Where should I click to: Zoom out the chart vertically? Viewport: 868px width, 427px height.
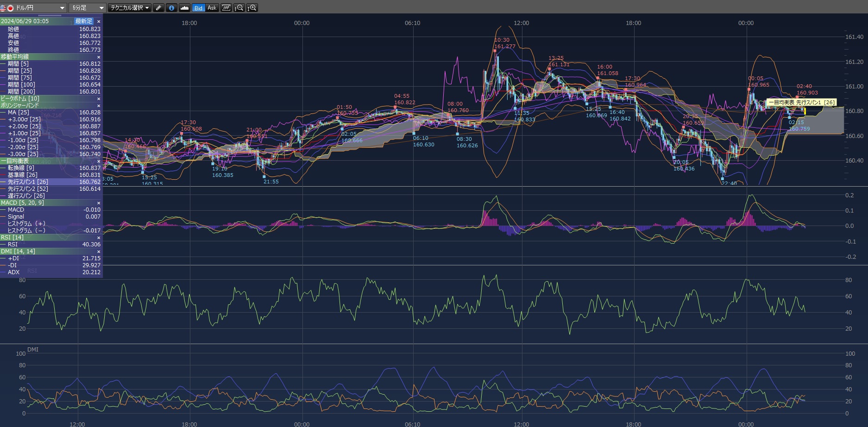(239, 8)
